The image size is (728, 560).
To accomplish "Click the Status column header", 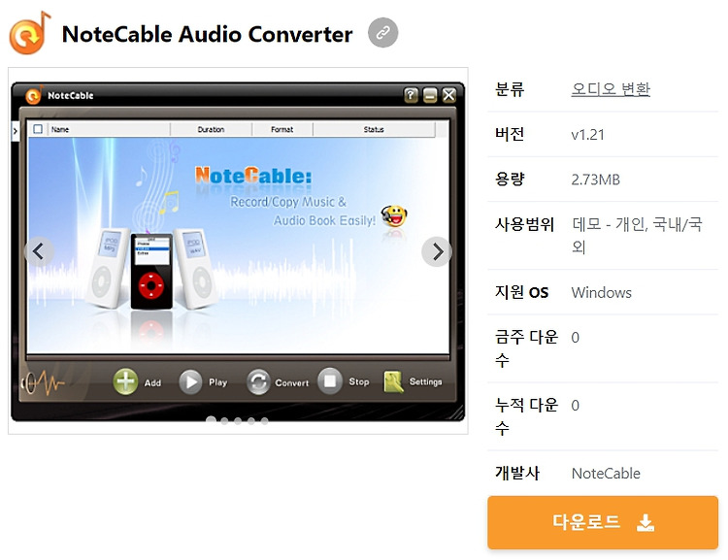I will 374,129.
